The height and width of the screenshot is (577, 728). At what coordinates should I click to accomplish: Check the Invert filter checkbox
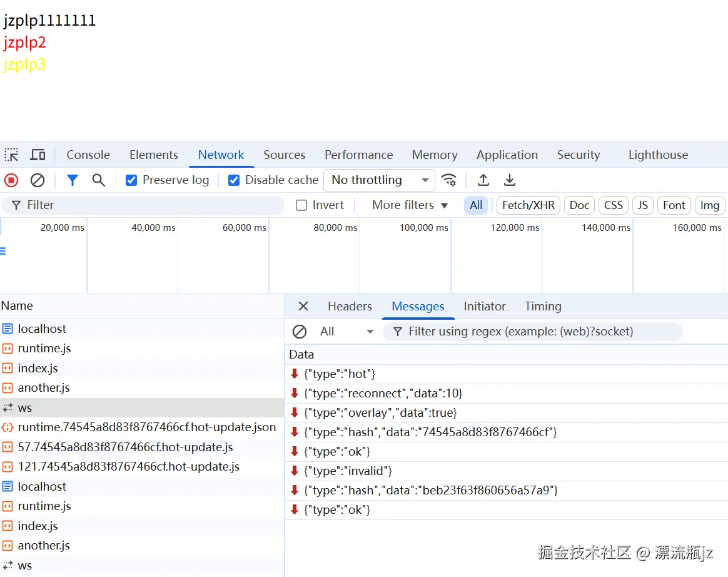click(x=301, y=205)
